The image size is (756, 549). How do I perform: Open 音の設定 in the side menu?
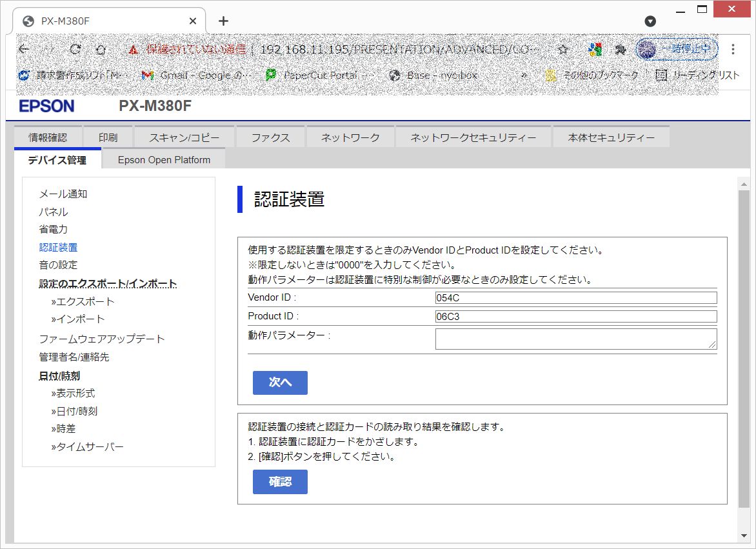(58, 265)
